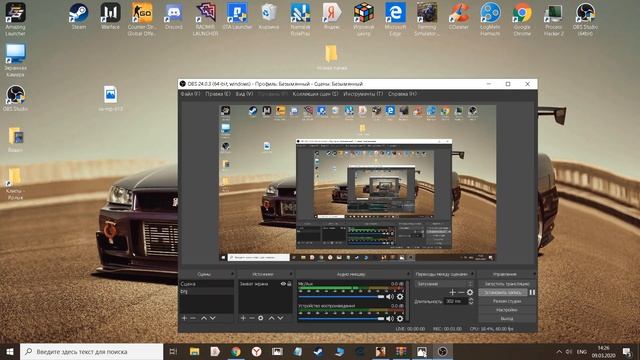Pop out the Scene Transitions dock panel

[x=472, y=274]
